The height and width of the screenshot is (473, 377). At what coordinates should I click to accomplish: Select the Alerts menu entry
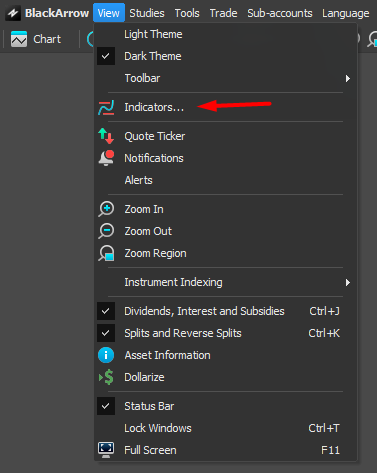(x=225, y=180)
